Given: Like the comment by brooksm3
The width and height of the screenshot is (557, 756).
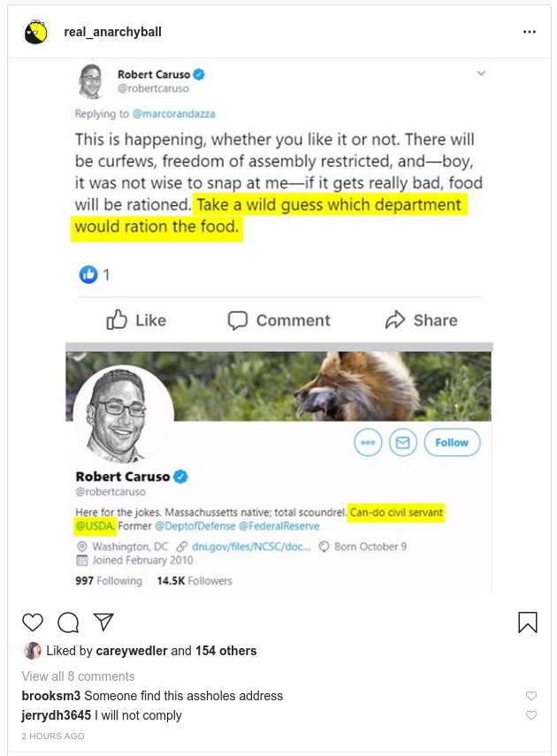Looking at the screenshot, I should (530, 696).
